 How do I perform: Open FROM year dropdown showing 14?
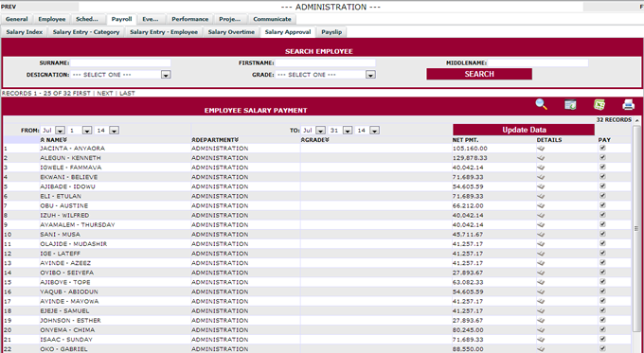tap(107, 130)
